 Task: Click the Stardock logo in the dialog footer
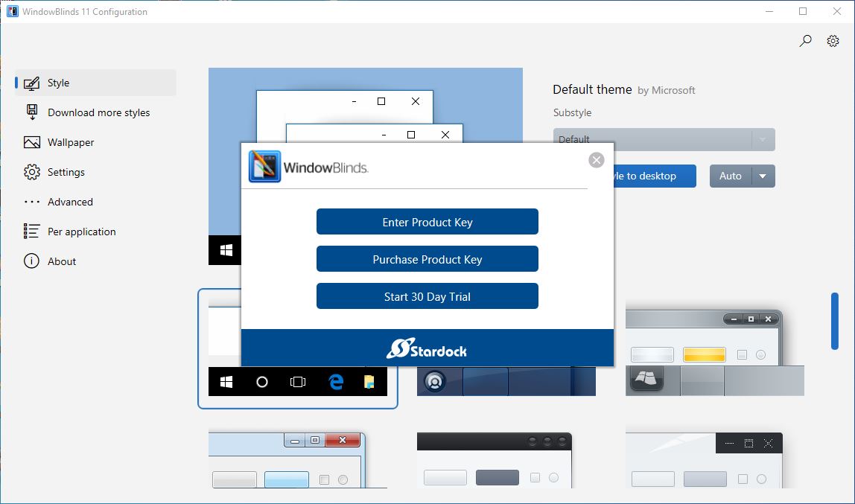tap(427, 348)
